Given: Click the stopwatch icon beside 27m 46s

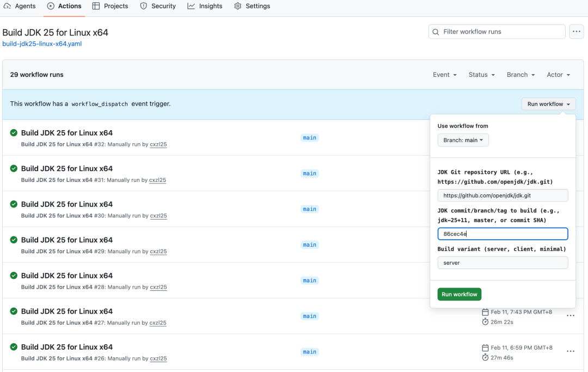Looking at the screenshot, I should pyautogui.click(x=485, y=357).
